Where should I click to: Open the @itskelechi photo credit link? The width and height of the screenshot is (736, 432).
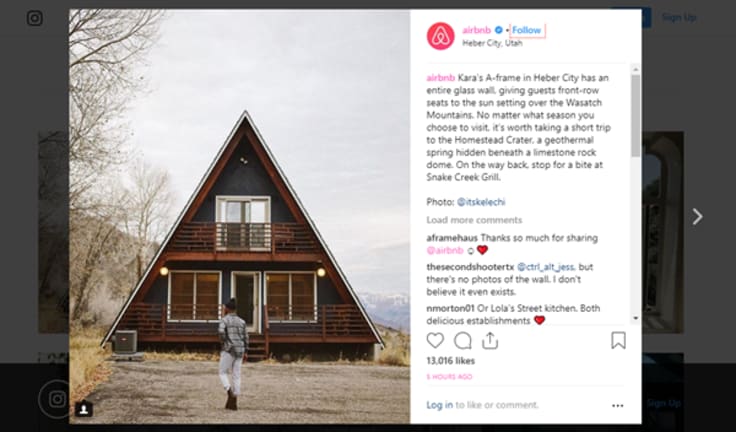click(481, 202)
